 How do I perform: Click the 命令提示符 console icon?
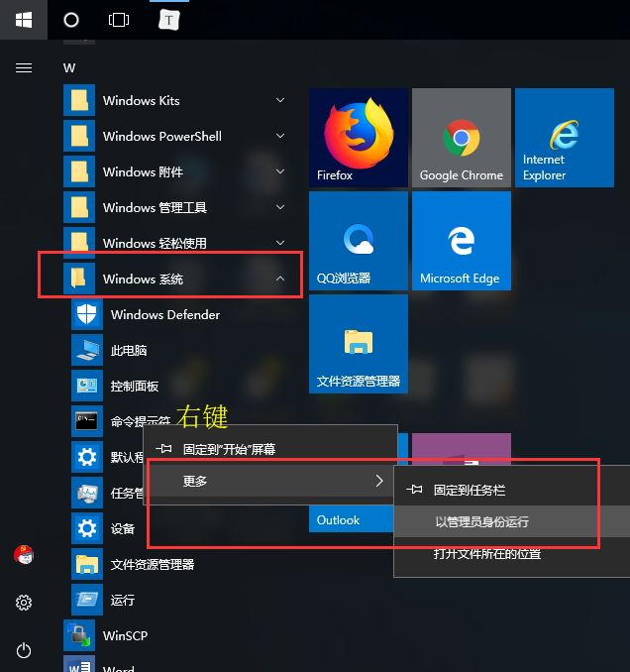tap(87, 421)
